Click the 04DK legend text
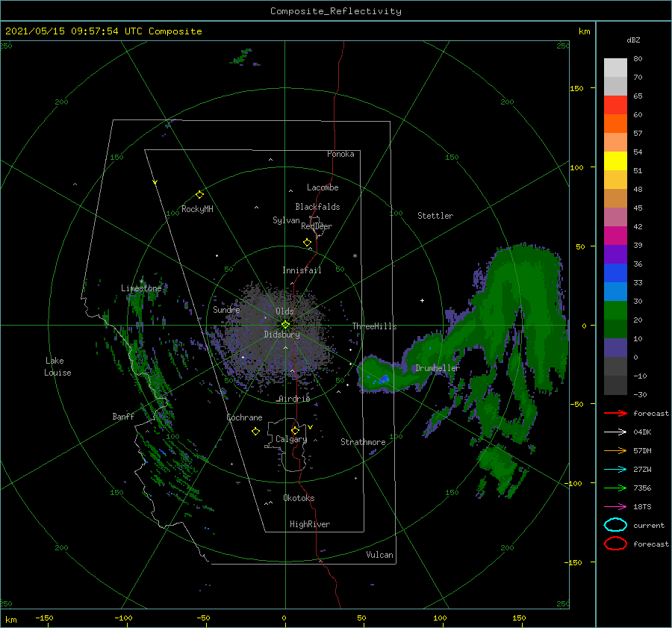The image size is (672, 628). pos(642,432)
